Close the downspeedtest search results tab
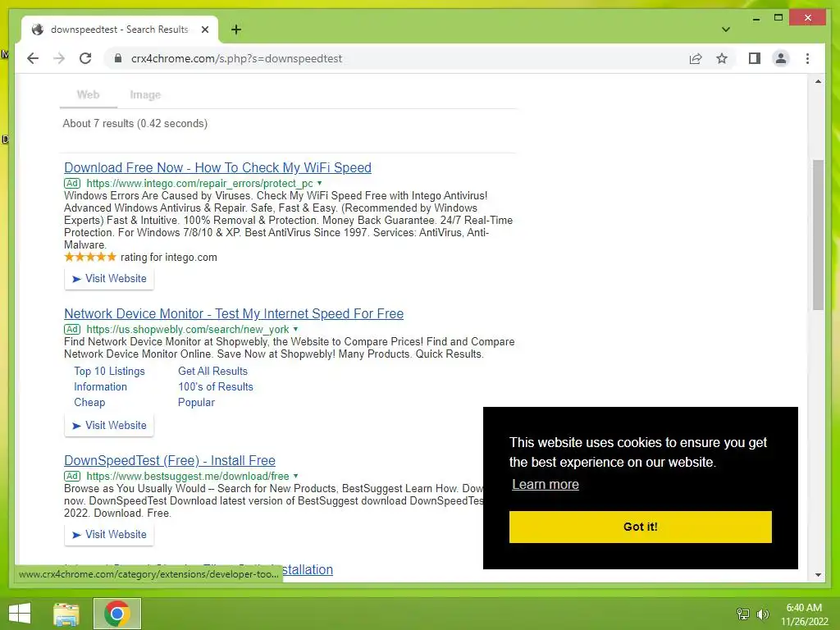The image size is (840, 630). (x=204, y=30)
